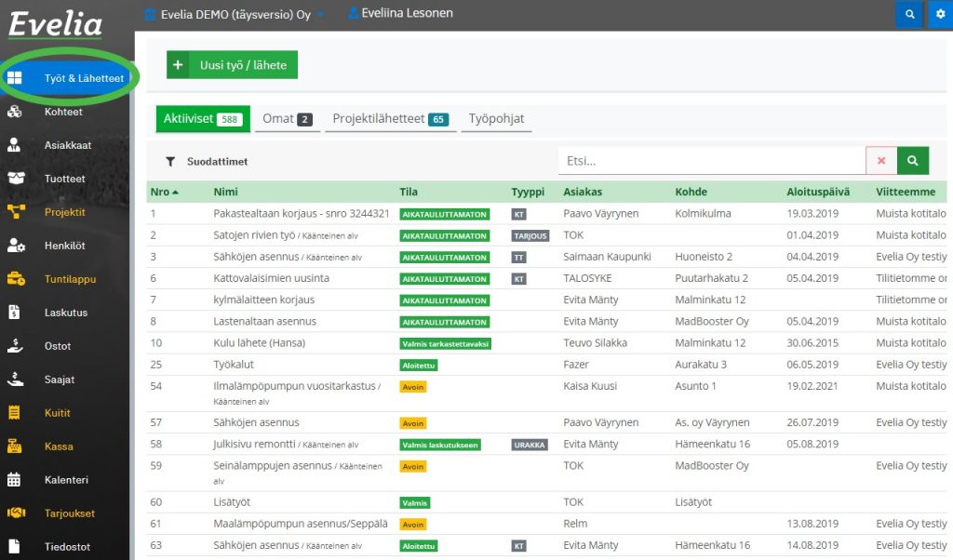953x560 pixels.
Task: Click customer Teuvo Silakka
Action: 595,343
